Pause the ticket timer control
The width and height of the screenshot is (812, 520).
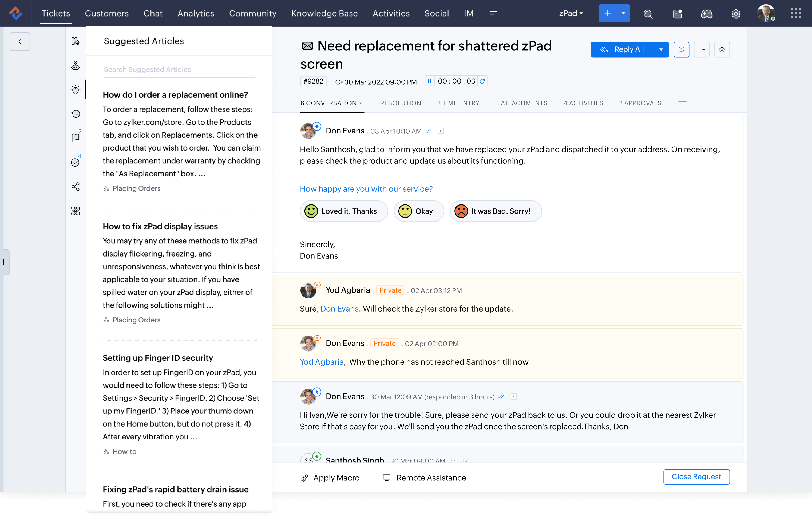430,81
